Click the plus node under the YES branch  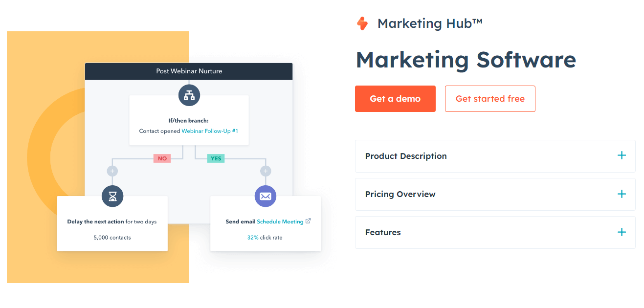pyautogui.click(x=266, y=171)
